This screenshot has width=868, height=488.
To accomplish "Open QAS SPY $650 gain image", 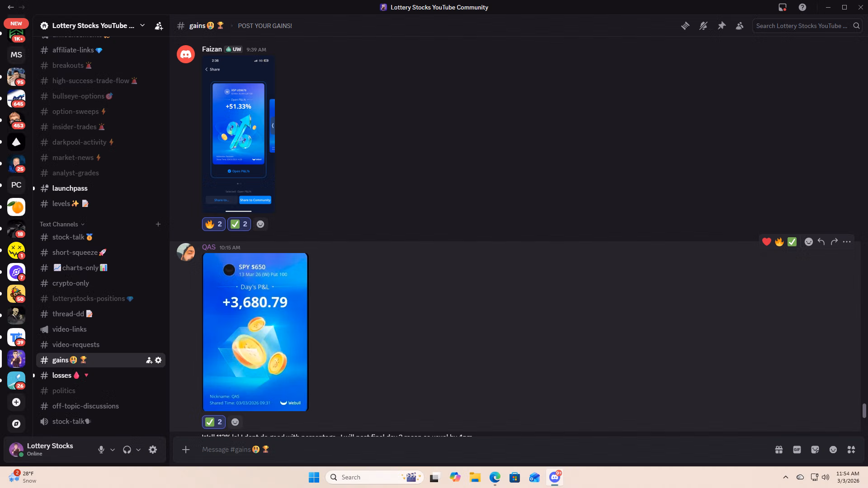I will [x=255, y=332].
